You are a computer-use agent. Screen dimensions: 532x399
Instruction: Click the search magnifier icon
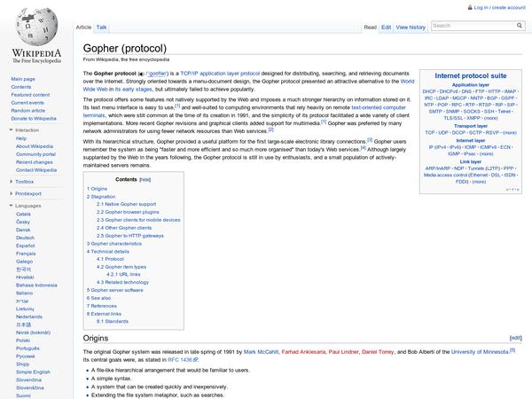tap(519, 26)
